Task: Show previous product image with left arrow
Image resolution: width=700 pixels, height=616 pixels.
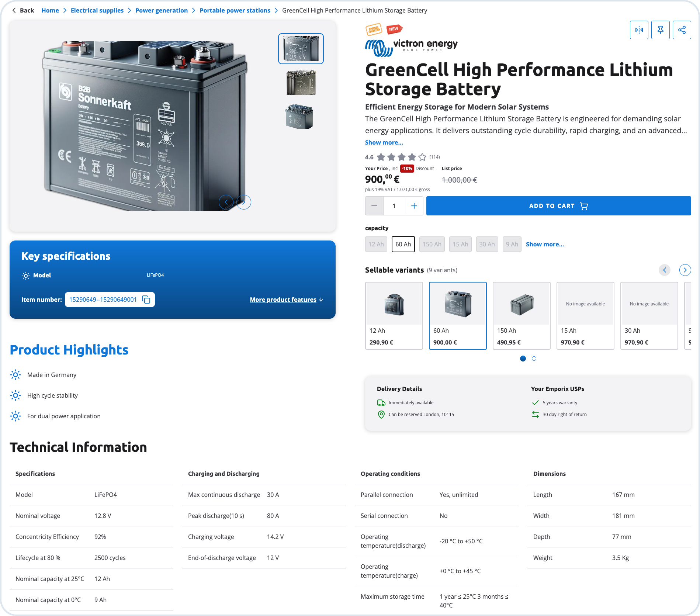Action: coord(226,202)
